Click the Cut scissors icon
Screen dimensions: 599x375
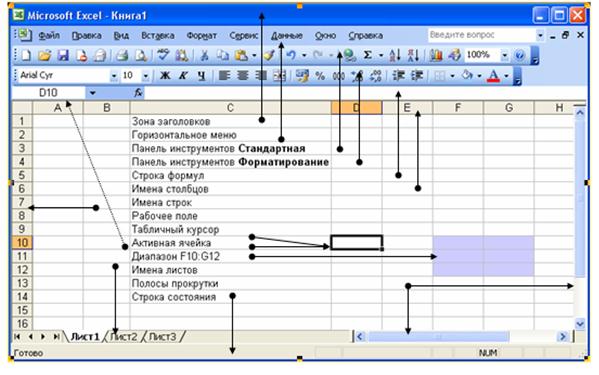click(204, 56)
